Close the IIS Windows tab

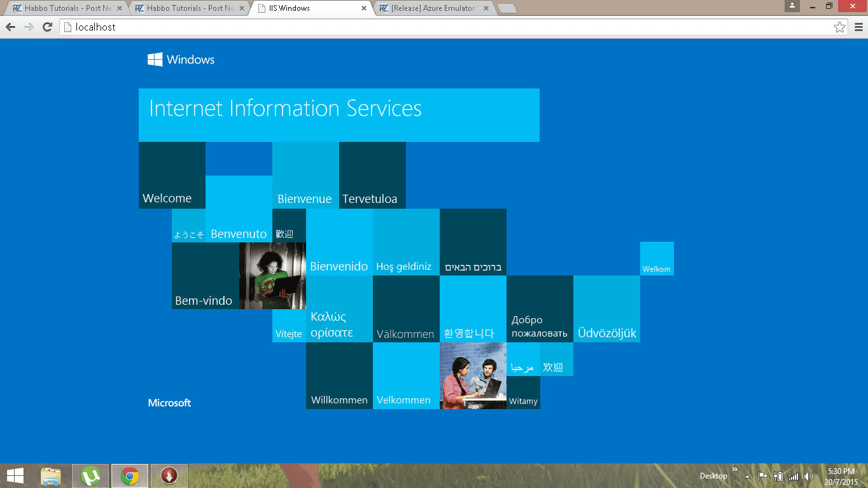[364, 8]
